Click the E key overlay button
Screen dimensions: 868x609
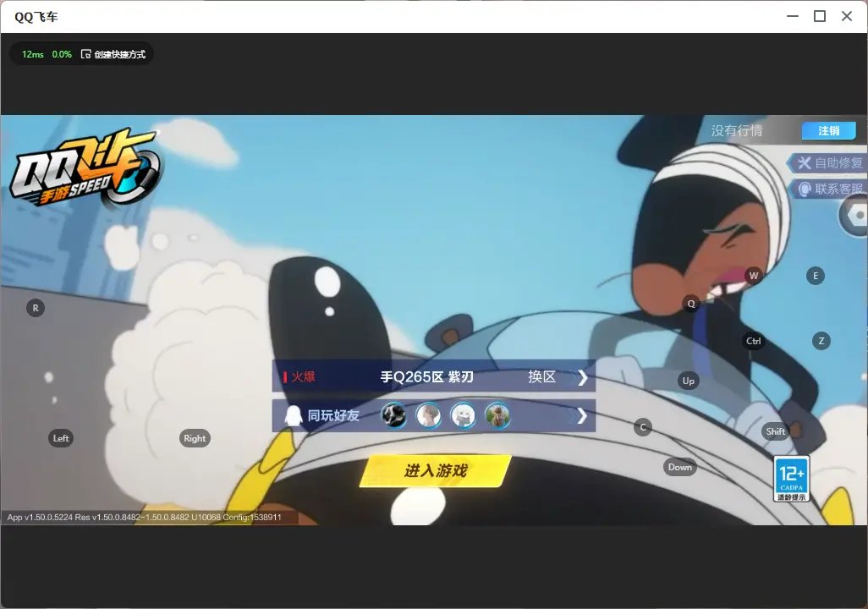[816, 276]
